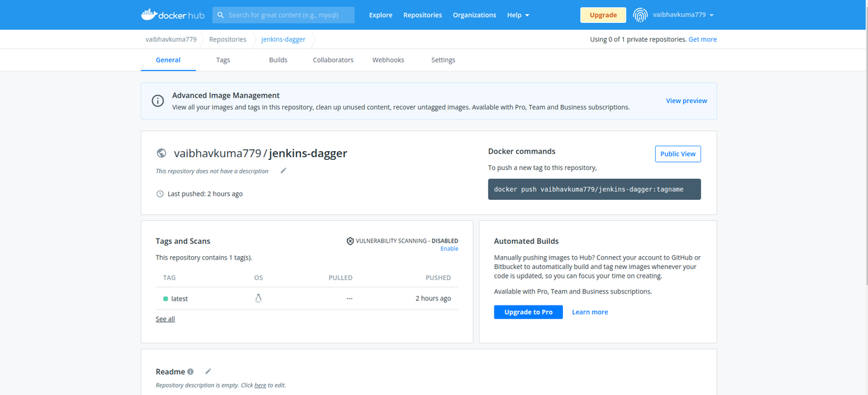The width and height of the screenshot is (868, 395).
Task: Switch to the General tab
Action: pyautogui.click(x=168, y=60)
